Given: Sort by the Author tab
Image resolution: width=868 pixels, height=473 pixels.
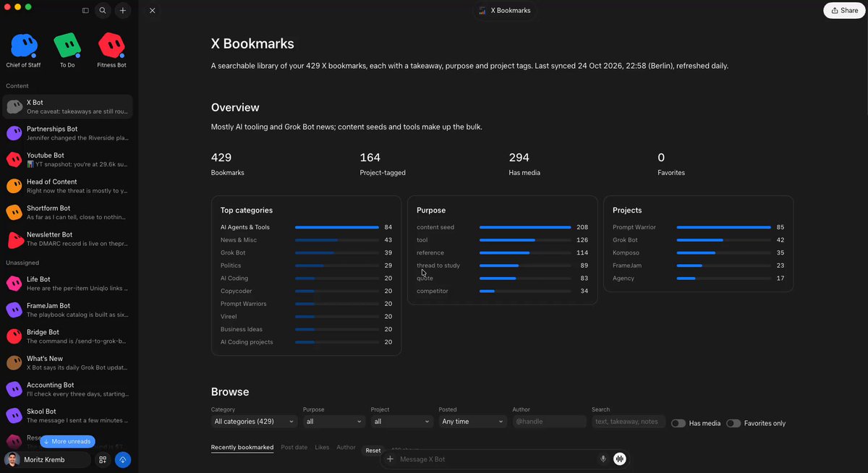Looking at the screenshot, I should pos(346,447).
